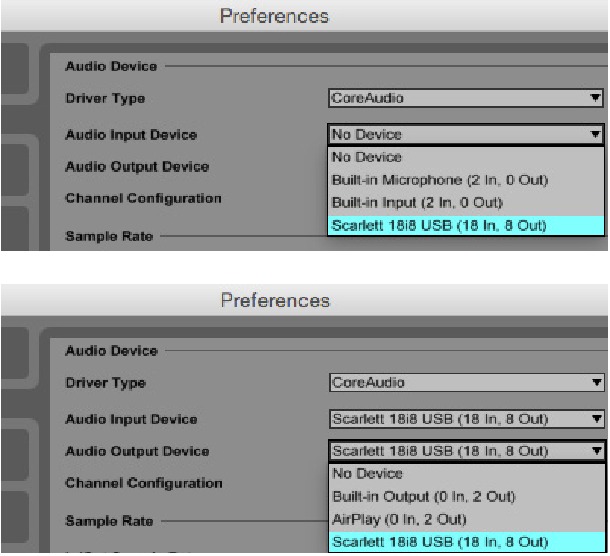Select Scarlett 18i8 USB in output device list

coord(466,542)
